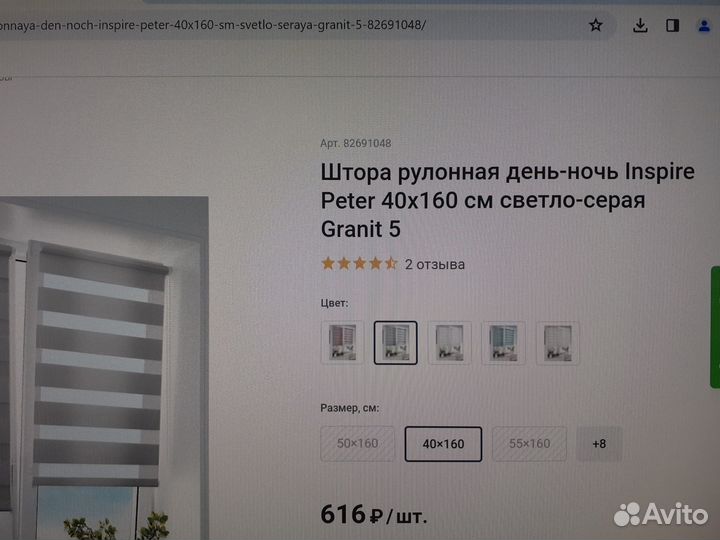Open the browser downloads icon
This screenshot has height=540, width=720.
click(640, 25)
